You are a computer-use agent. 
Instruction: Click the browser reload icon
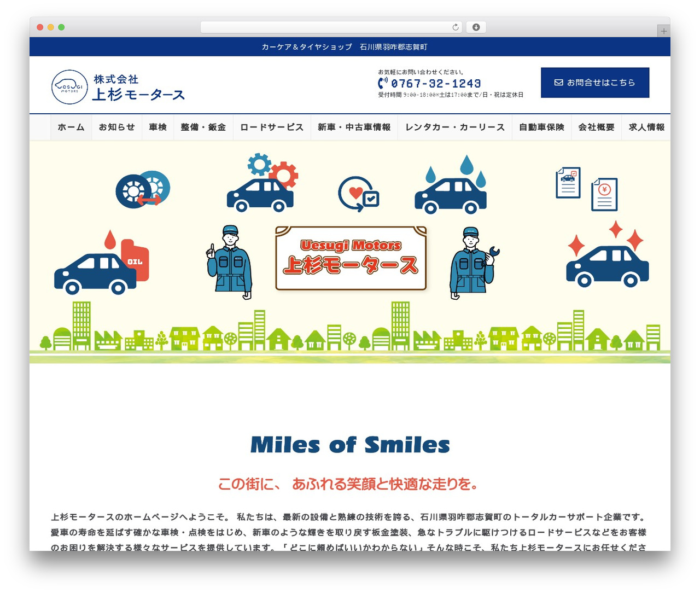[456, 27]
